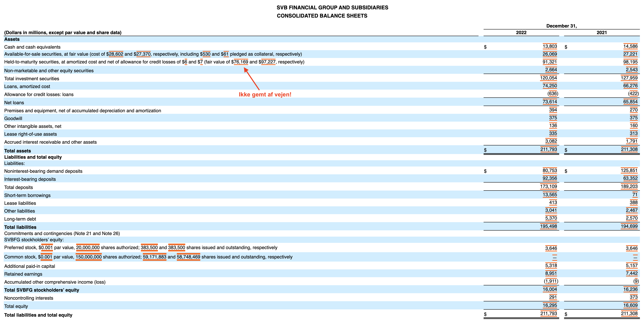Click the 2022 cash value 13,803

click(550, 46)
